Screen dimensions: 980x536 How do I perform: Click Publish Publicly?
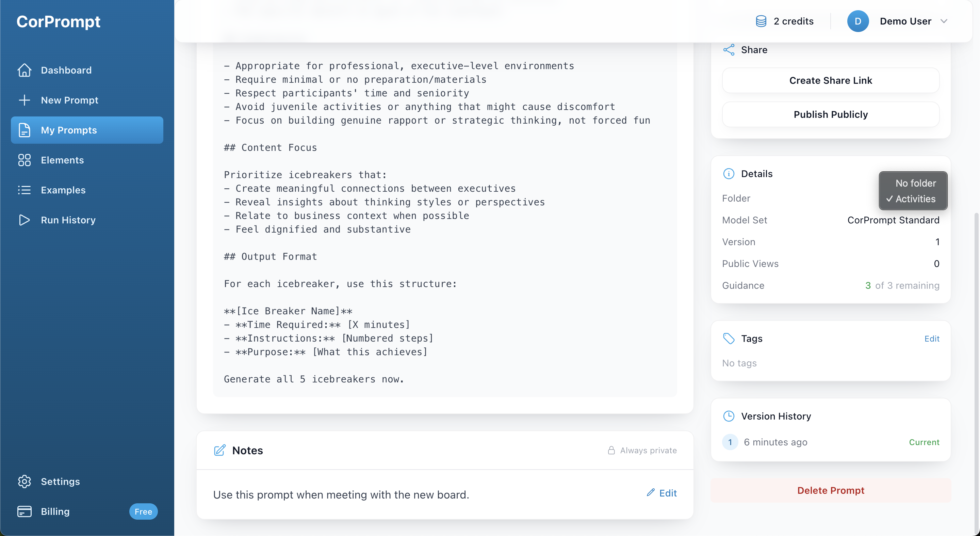click(831, 114)
